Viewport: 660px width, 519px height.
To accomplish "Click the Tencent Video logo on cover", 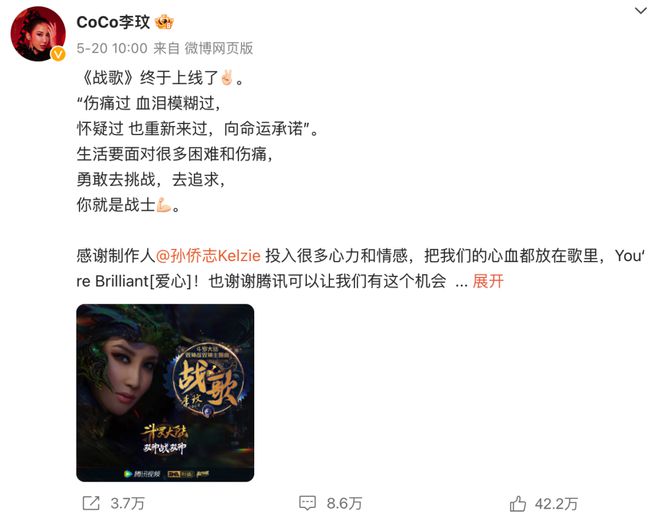I will [x=141, y=474].
